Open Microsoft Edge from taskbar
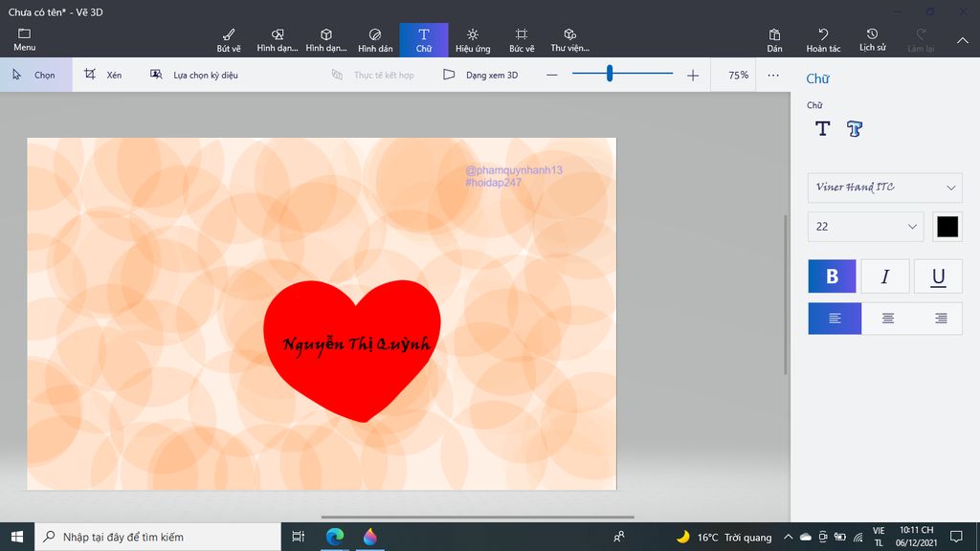 [335, 537]
